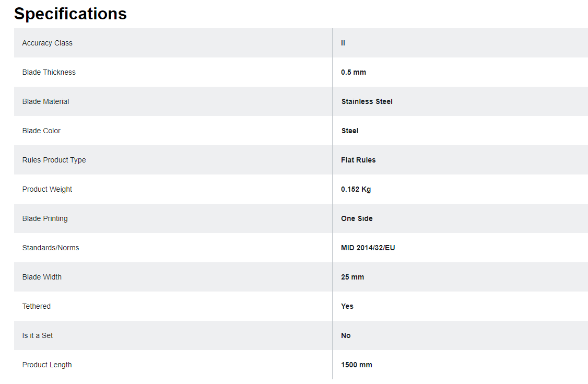Select the 0.152 Kg weight value
The width and height of the screenshot is (588, 384).
tap(356, 189)
